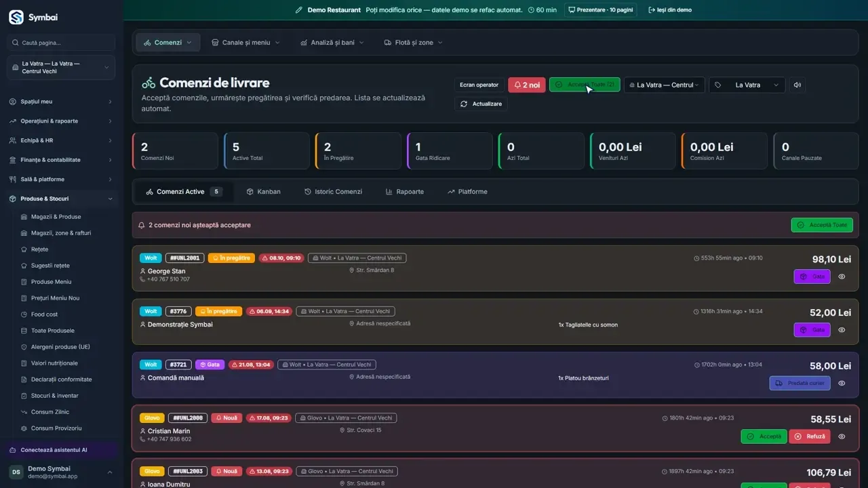Click the tag icon beside La Vatra selector
868x488 pixels.
[718, 85]
